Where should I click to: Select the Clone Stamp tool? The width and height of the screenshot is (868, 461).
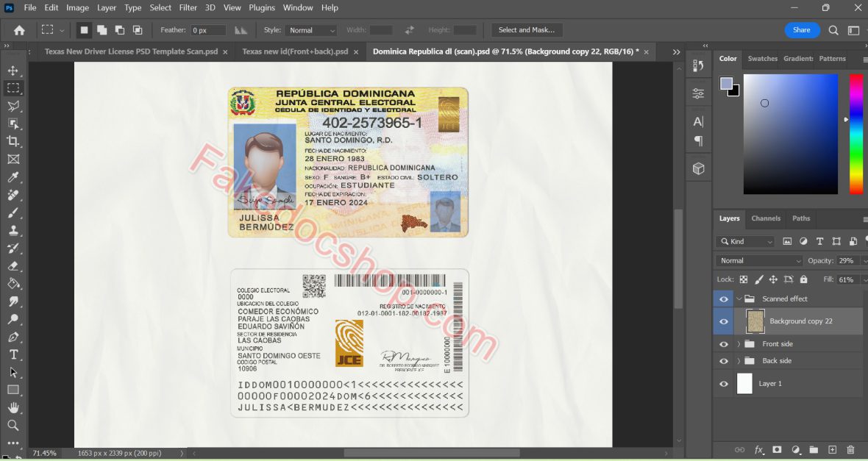(x=13, y=230)
